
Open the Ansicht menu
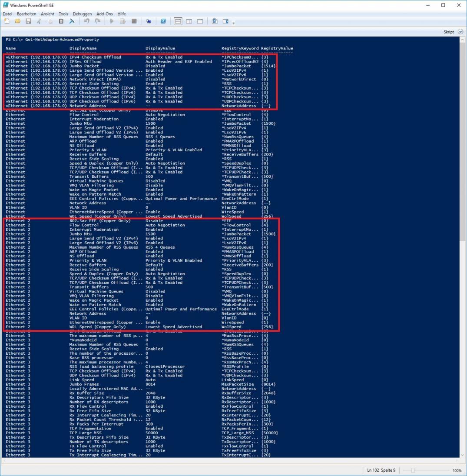[x=47, y=13]
